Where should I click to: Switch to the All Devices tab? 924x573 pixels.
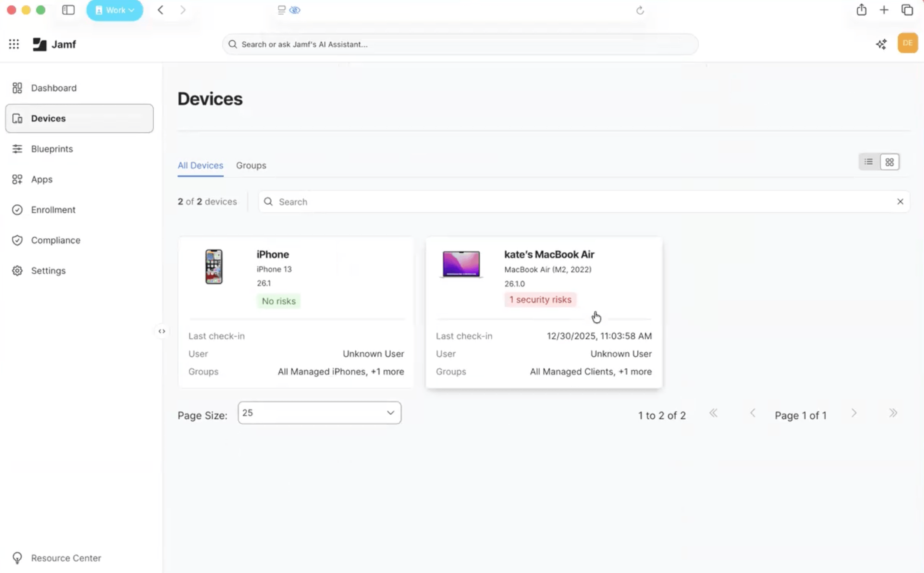(200, 165)
